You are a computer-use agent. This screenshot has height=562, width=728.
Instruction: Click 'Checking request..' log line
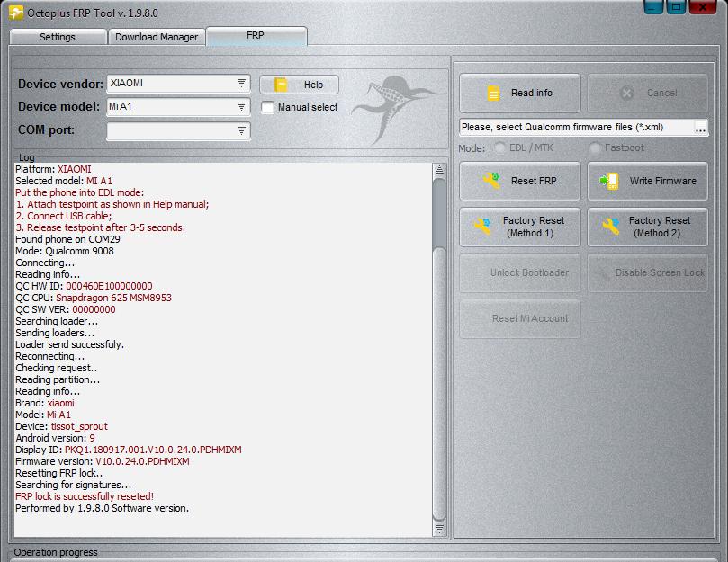pos(56,368)
